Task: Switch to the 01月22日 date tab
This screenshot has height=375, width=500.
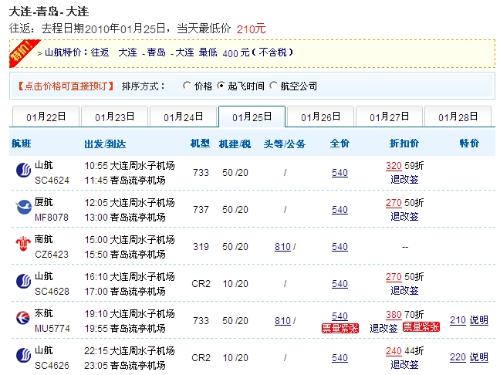Action: pos(46,117)
